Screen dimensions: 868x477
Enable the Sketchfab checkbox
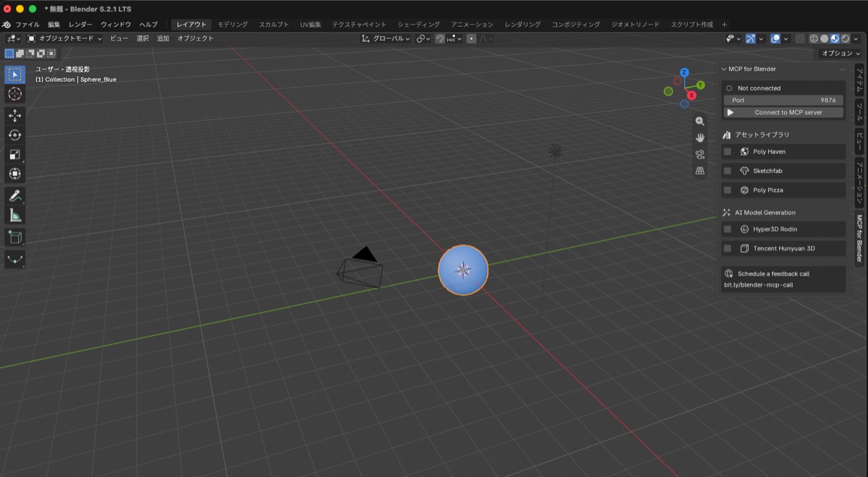727,171
